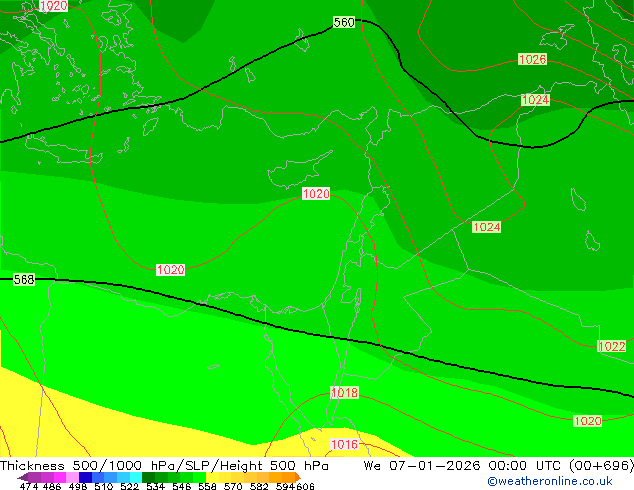Click the 582 legend value
The image size is (634, 490).
259,486
